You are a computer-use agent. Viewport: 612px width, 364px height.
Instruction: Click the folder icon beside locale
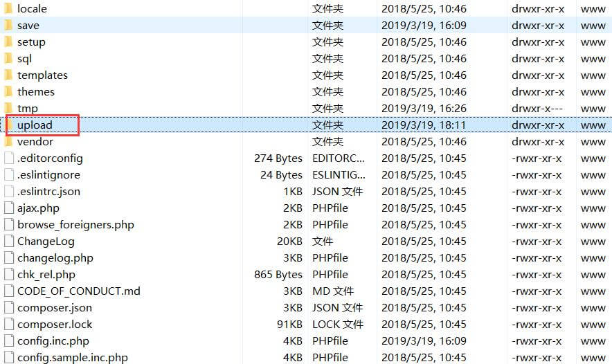click(8, 8)
